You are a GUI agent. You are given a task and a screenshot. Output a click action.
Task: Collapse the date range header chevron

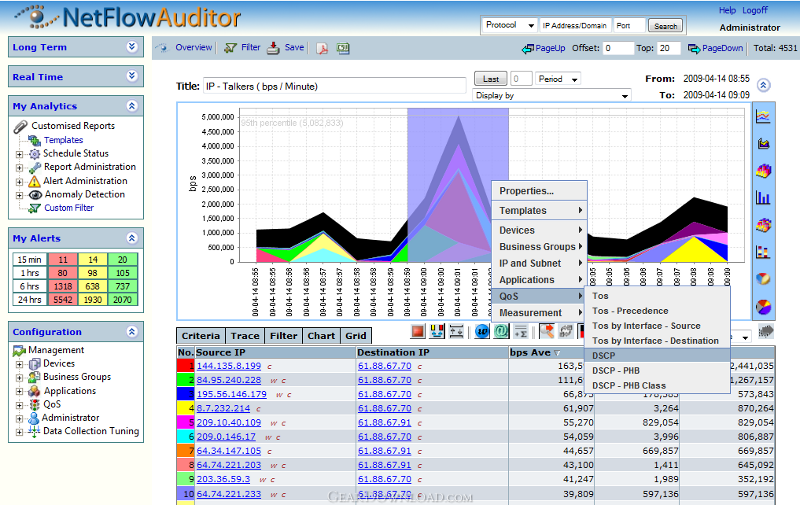click(763, 85)
